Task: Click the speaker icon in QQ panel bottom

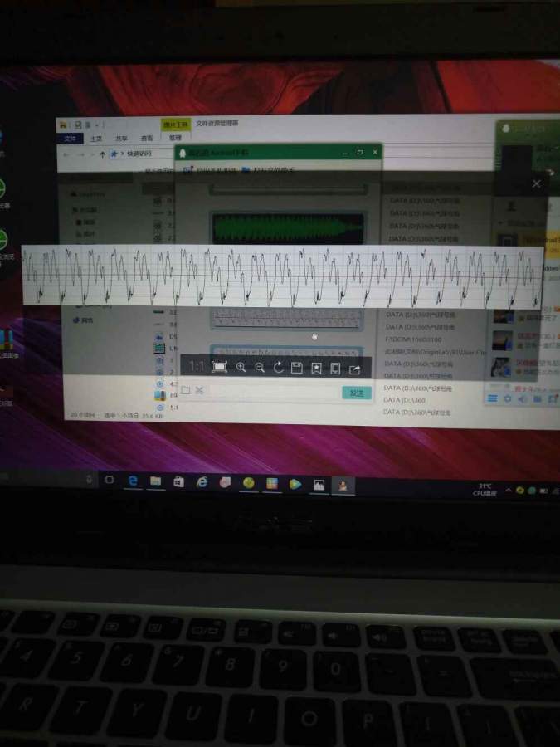Action: coord(523,398)
